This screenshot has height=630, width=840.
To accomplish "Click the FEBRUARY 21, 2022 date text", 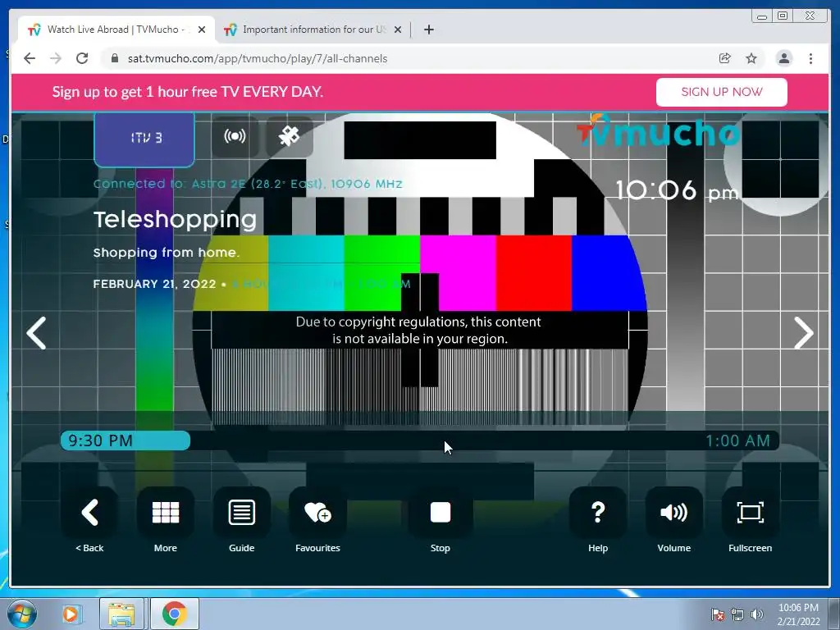I will point(155,284).
